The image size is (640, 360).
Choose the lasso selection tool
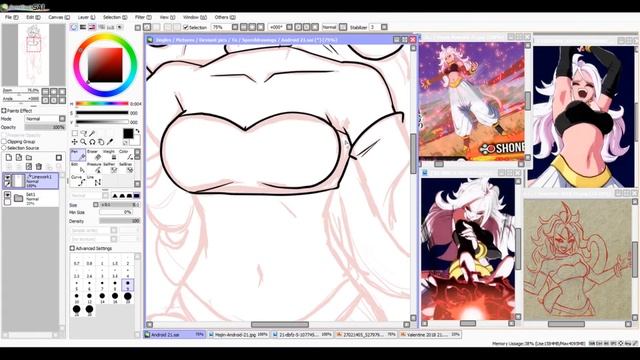pyautogui.click(x=83, y=133)
